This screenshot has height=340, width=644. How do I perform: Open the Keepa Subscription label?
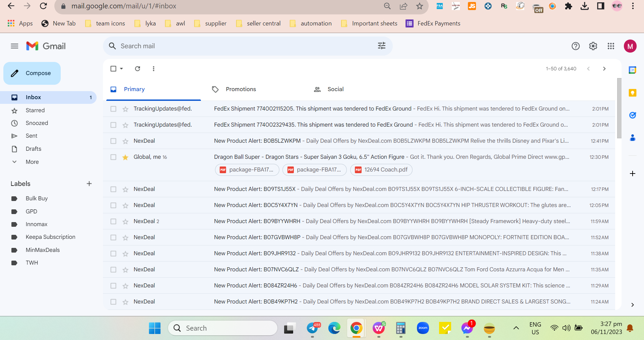50,237
